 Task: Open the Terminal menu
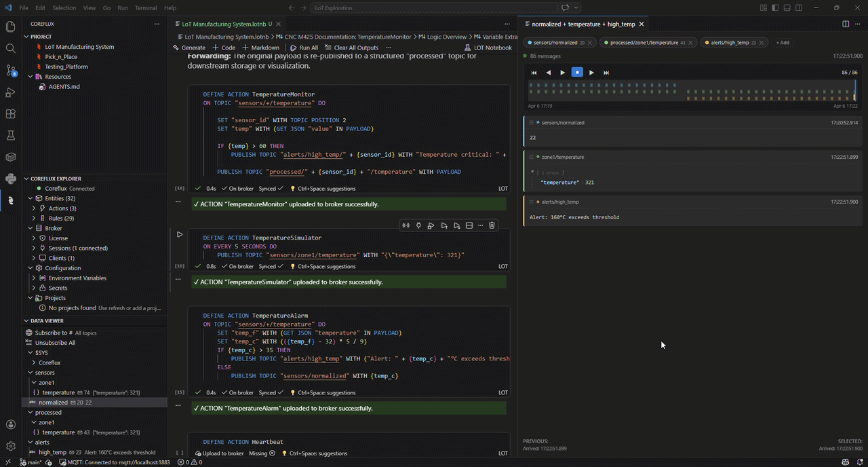(x=147, y=9)
